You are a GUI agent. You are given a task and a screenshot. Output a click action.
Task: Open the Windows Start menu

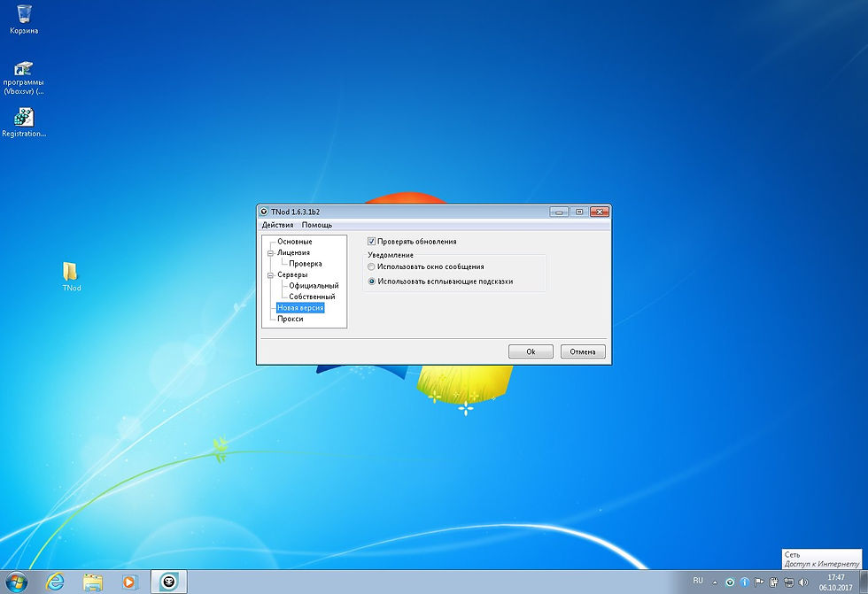(16, 582)
